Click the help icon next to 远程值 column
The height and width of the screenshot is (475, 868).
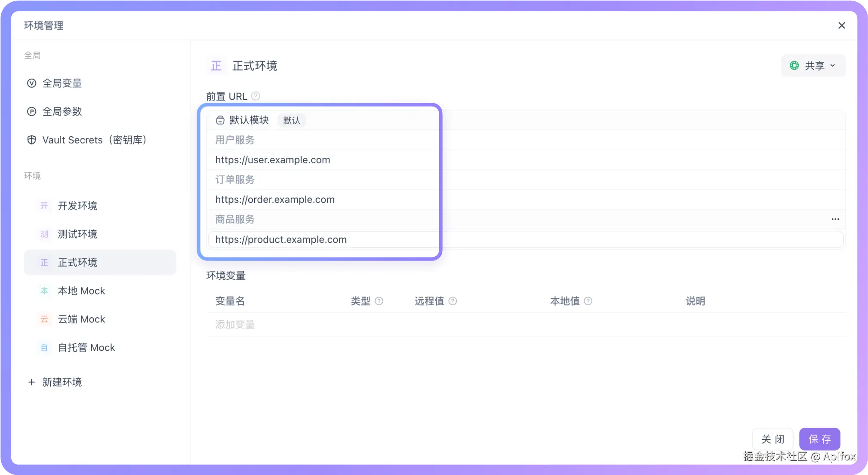(x=452, y=301)
